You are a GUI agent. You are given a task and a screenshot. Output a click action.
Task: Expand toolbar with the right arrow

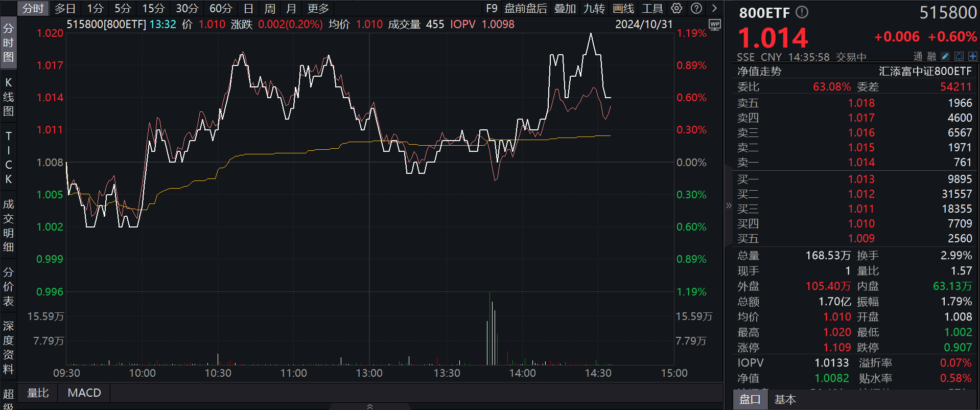(714, 8)
